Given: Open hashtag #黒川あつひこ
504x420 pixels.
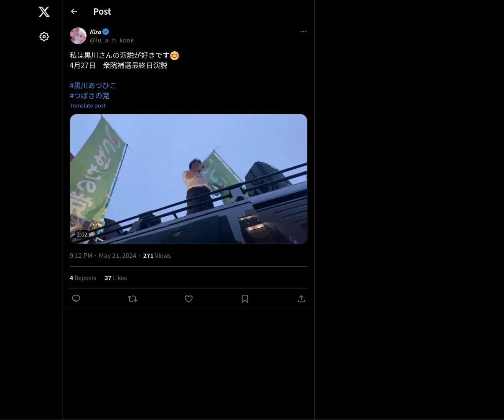Looking at the screenshot, I should [x=93, y=85].
